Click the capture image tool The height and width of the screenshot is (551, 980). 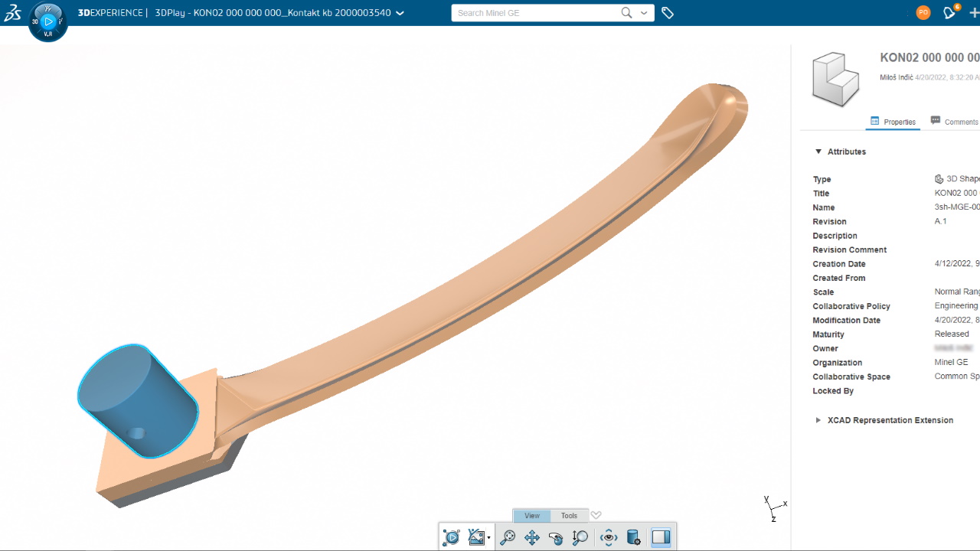pos(475,537)
